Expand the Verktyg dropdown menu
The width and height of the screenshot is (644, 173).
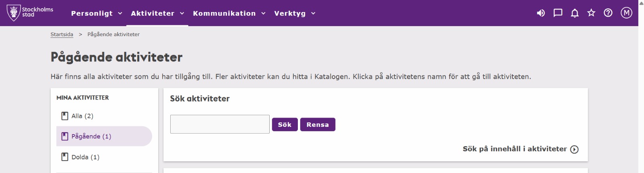pos(295,13)
